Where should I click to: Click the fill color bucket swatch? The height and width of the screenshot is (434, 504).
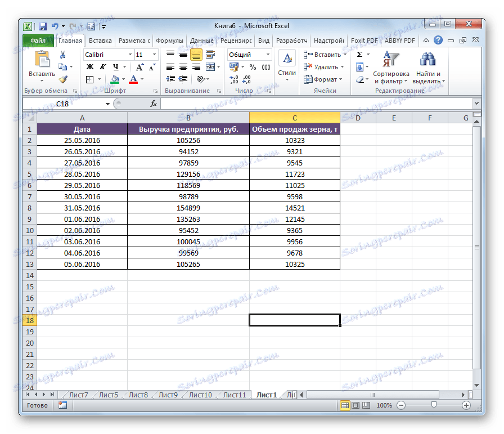pyautogui.click(x=115, y=79)
